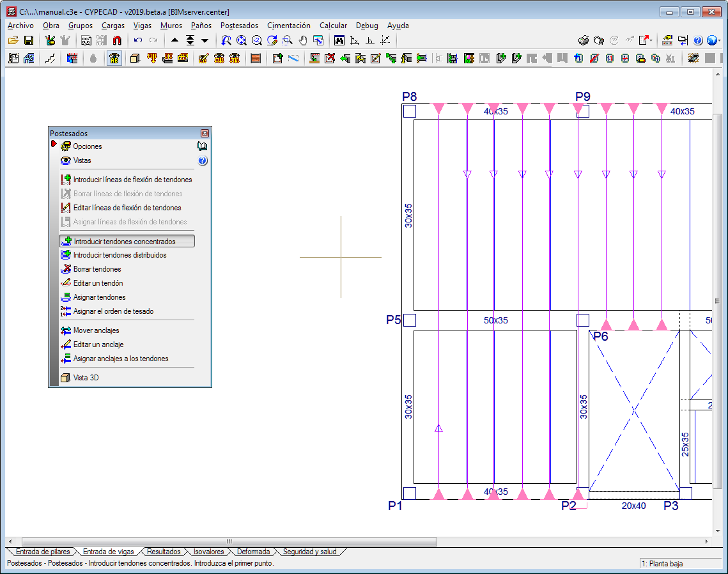This screenshot has width=728, height=574.
Task: Open the Obra menu
Action: [51, 26]
